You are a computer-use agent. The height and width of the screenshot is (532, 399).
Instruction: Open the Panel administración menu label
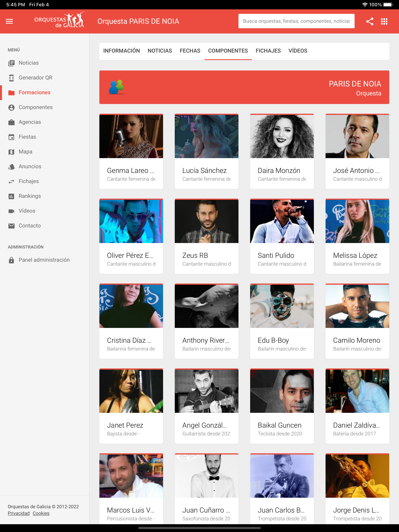click(x=44, y=260)
